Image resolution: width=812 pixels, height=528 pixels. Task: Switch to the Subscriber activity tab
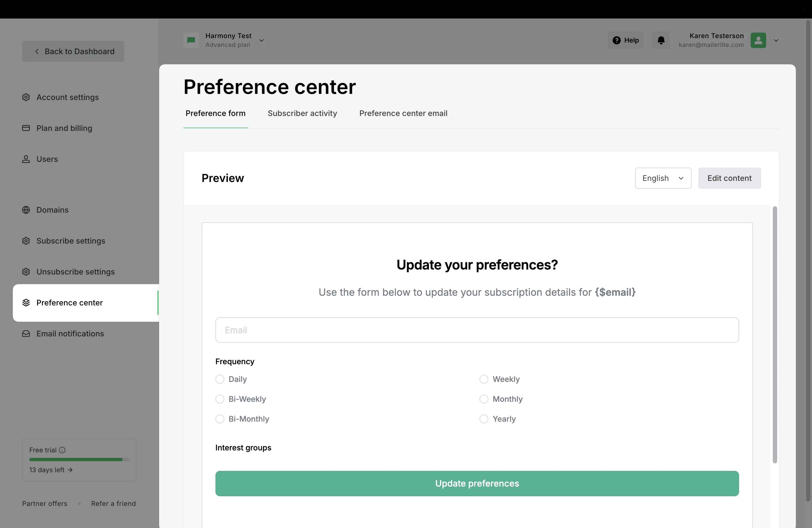pos(302,113)
